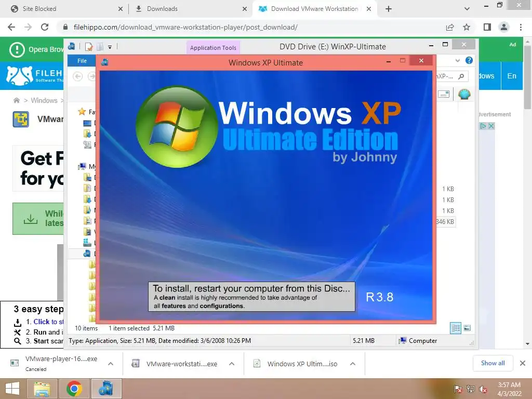The image size is (532, 399).
Task: Expand VMware-player-16 download options chevron
Action: pyautogui.click(x=111, y=364)
